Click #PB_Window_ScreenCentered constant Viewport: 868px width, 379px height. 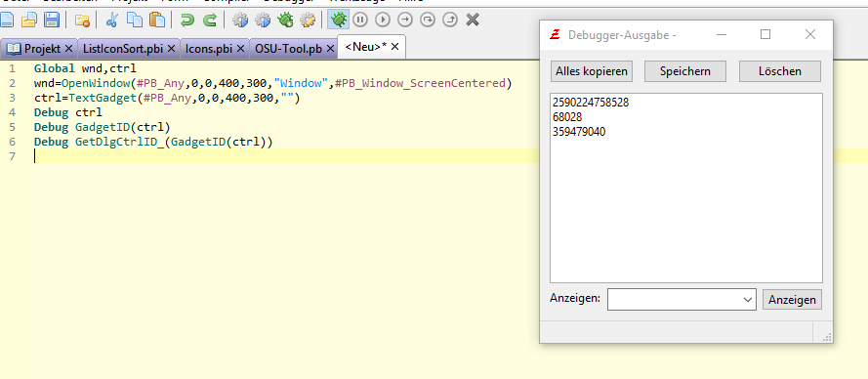point(420,84)
